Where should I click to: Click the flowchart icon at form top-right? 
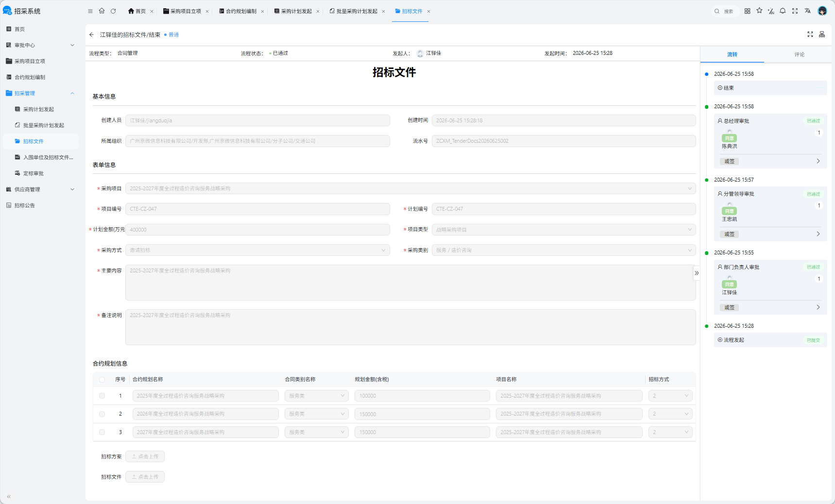pyautogui.click(x=822, y=34)
